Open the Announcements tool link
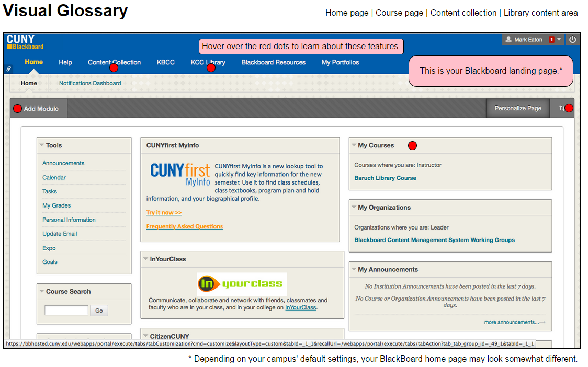Screen dimensions: 588x367 (63, 163)
